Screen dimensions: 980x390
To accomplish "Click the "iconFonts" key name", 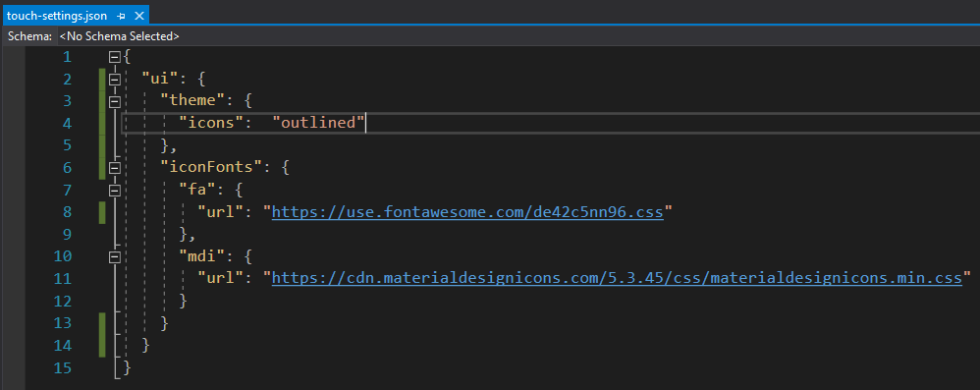I will point(211,168).
